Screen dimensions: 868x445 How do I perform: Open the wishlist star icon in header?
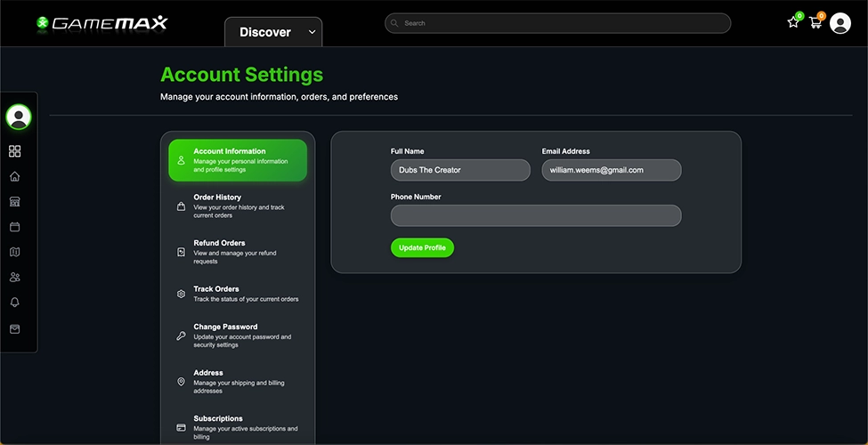(792, 22)
